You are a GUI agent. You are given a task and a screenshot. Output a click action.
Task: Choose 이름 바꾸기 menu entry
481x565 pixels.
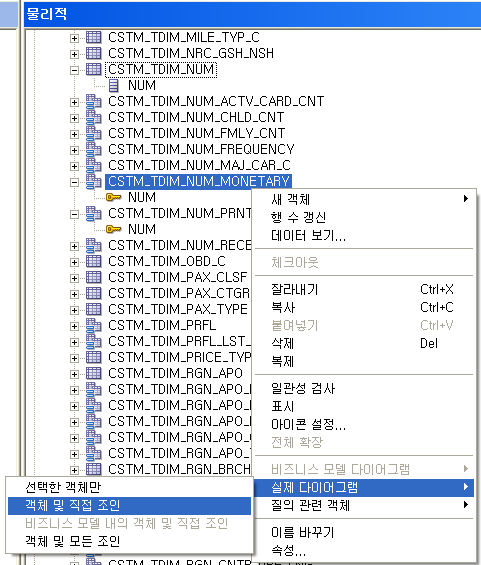(x=364, y=532)
